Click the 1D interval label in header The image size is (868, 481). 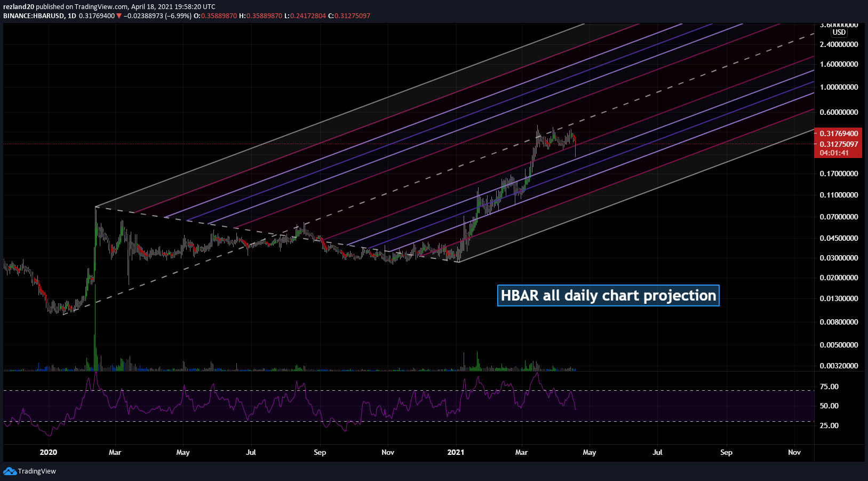coord(72,16)
